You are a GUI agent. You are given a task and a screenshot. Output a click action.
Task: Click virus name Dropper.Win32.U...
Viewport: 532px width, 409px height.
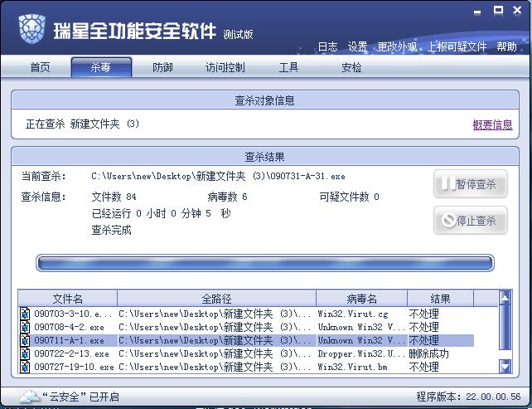tap(361, 353)
